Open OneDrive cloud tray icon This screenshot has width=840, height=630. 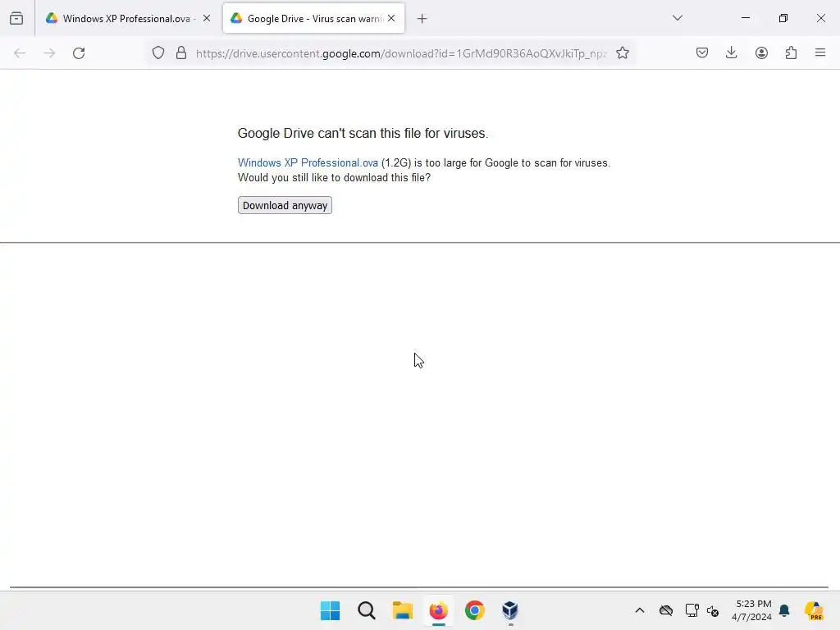pos(666,610)
